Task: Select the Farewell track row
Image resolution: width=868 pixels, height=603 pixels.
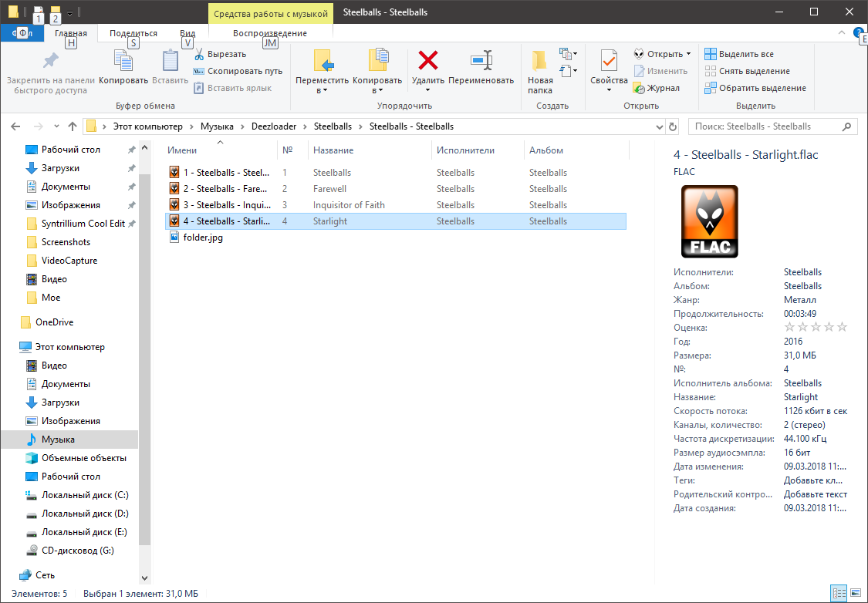Action: pos(396,189)
